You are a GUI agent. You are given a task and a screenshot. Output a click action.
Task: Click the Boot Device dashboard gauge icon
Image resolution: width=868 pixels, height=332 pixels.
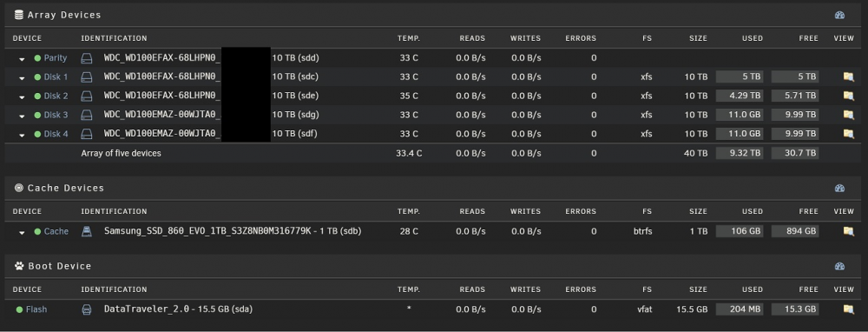point(839,266)
